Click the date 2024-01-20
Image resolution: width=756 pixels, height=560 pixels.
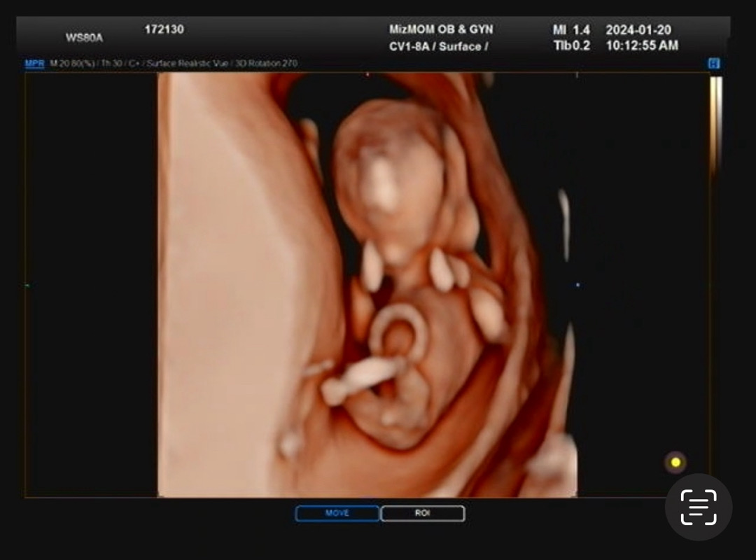[x=638, y=29]
